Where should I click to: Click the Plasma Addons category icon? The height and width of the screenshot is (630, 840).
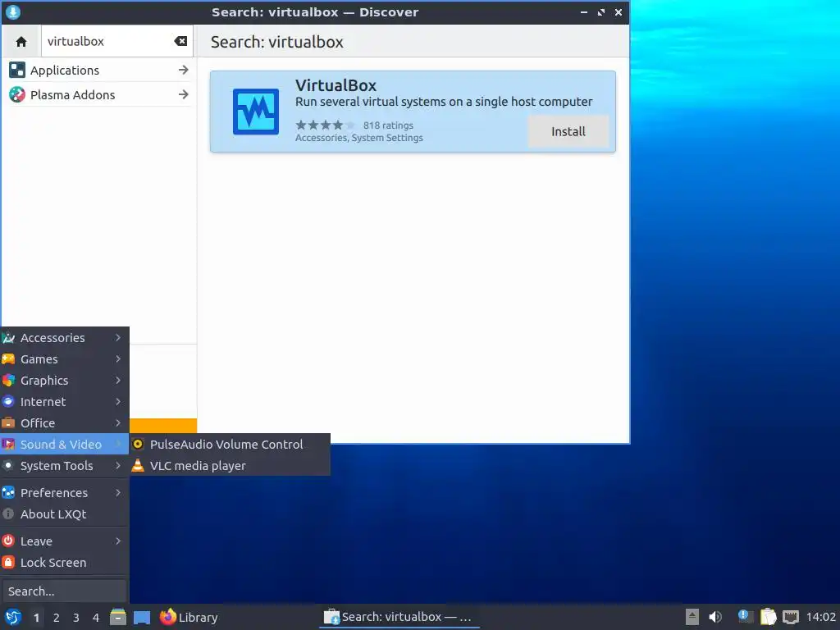[x=17, y=95]
